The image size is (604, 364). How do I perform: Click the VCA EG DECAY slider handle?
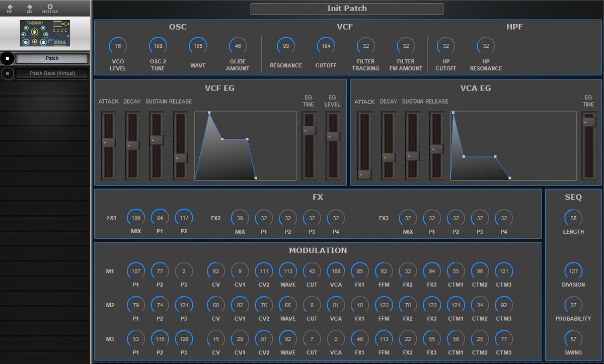[389, 157]
